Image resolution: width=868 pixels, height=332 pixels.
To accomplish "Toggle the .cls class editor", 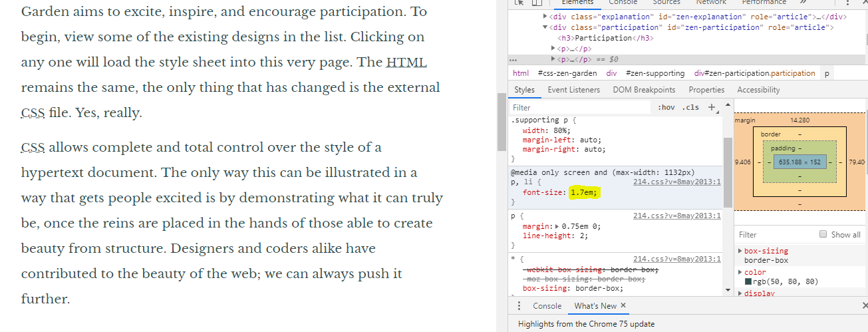I will [692, 107].
